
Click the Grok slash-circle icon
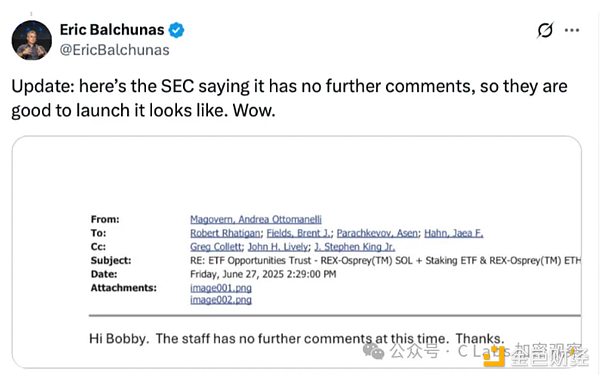[545, 30]
